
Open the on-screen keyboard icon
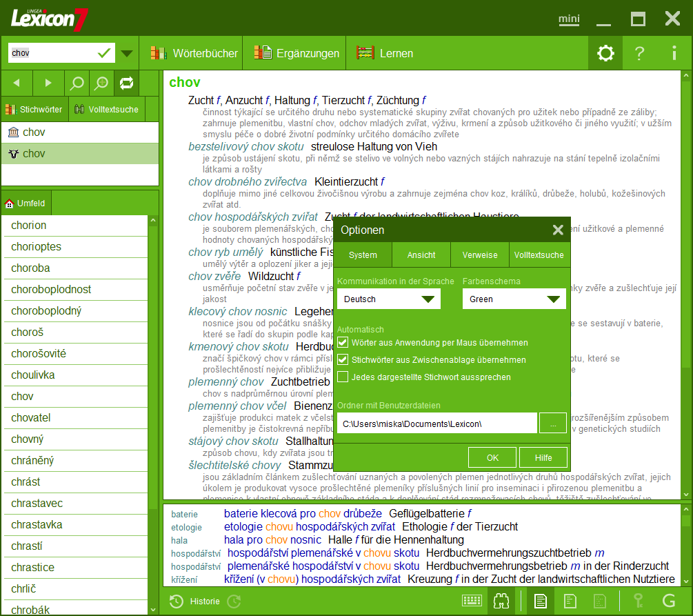pos(472,601)
